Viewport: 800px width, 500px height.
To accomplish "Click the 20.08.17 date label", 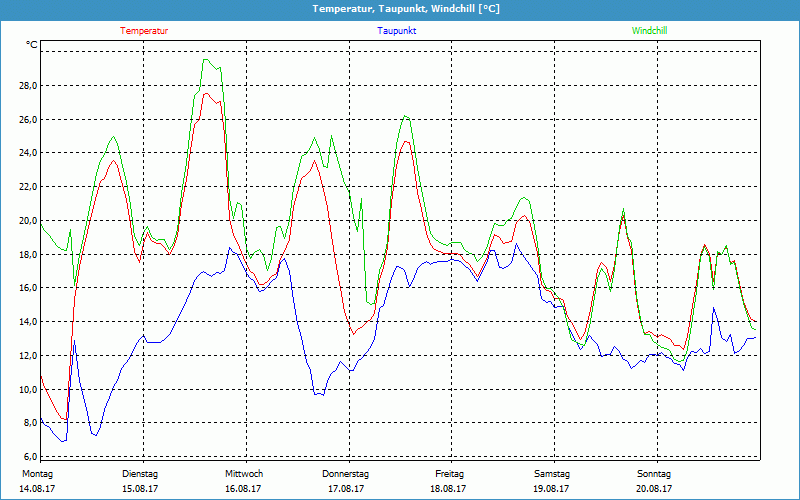I will [654, 489].
